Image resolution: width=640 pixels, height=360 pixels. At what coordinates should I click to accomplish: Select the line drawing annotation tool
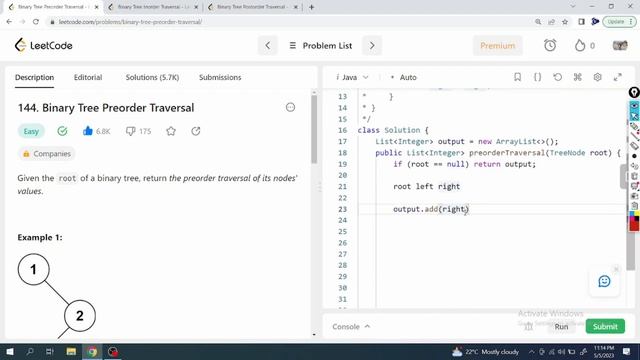point(634,136)
